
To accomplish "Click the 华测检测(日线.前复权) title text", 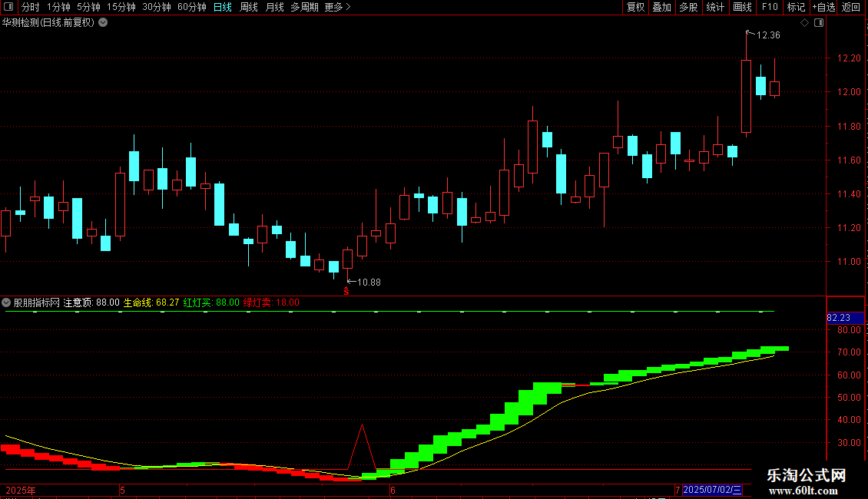I will (48, 23).
